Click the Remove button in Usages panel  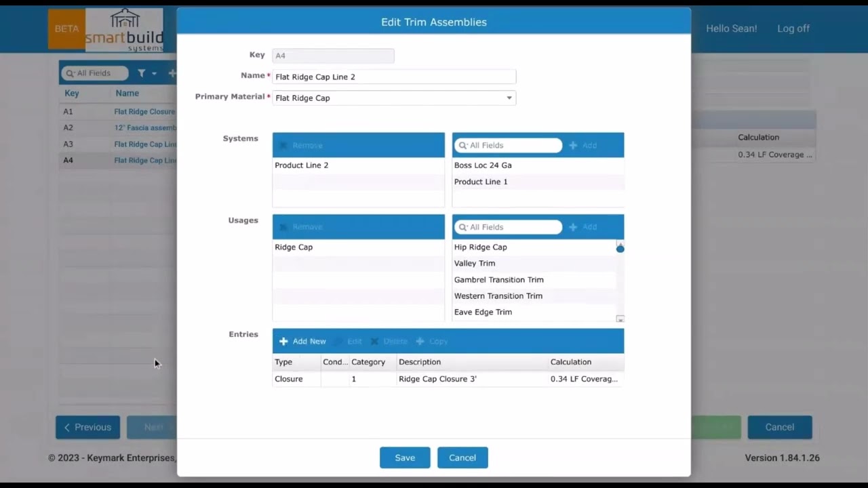pyautogui.click(x=300, y=227)
